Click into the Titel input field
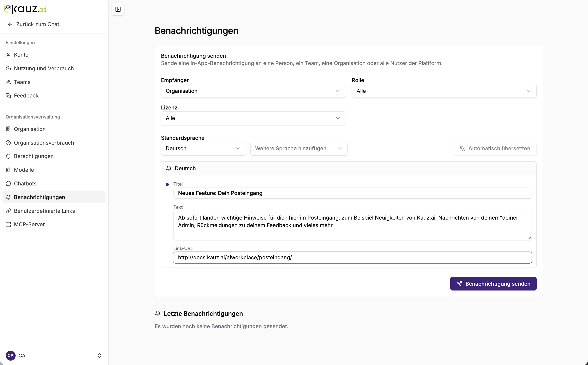This screenshot has height=365, width=588. click(x=352, y=193)
